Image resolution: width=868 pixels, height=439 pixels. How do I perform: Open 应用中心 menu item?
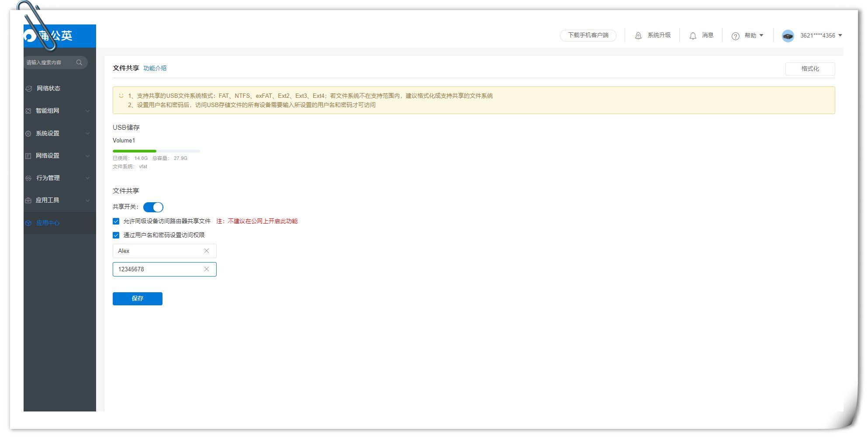point(60,223)
